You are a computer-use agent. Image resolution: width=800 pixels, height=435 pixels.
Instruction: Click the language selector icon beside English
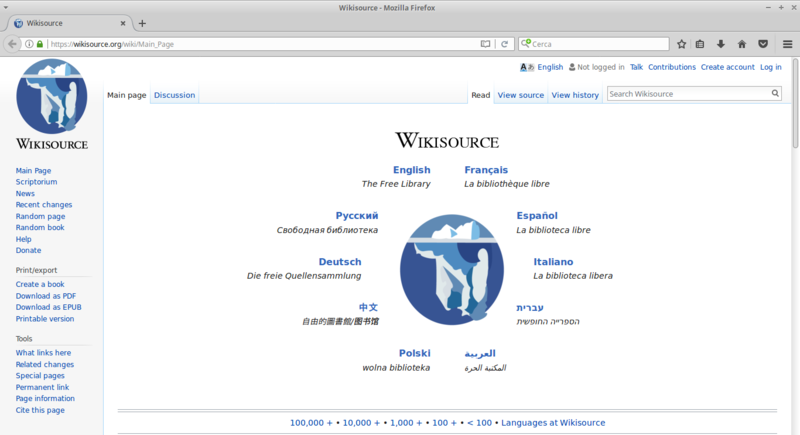coord(527,67)
